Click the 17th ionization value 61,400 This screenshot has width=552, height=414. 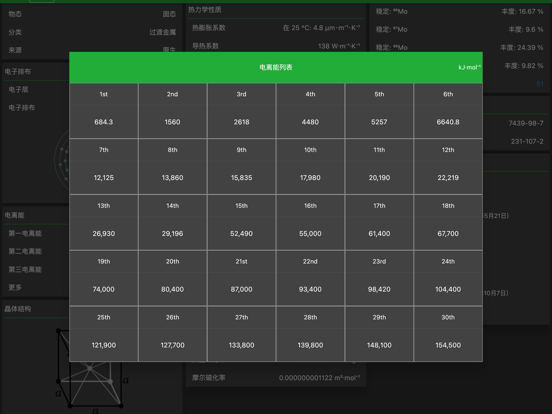click(379, 234)
